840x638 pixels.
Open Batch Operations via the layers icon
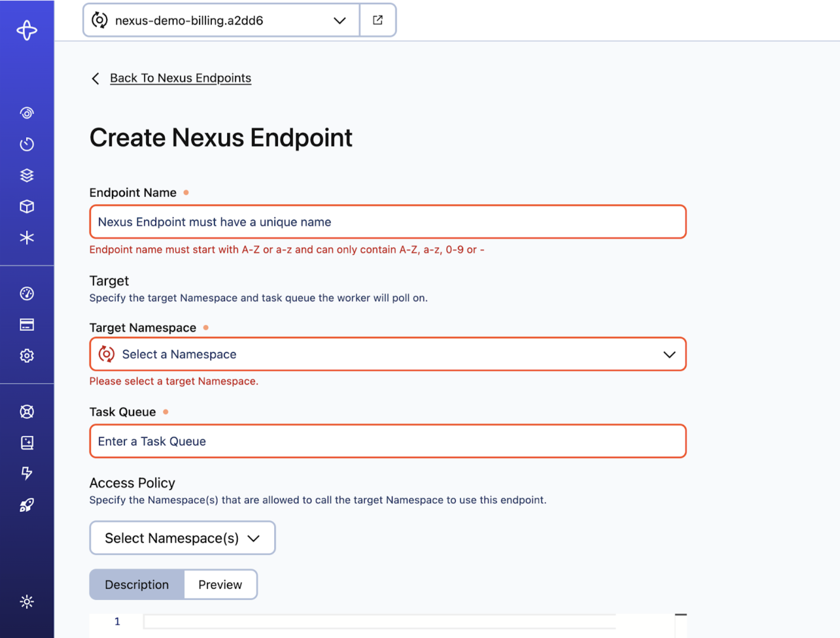[x=27, y=176]
